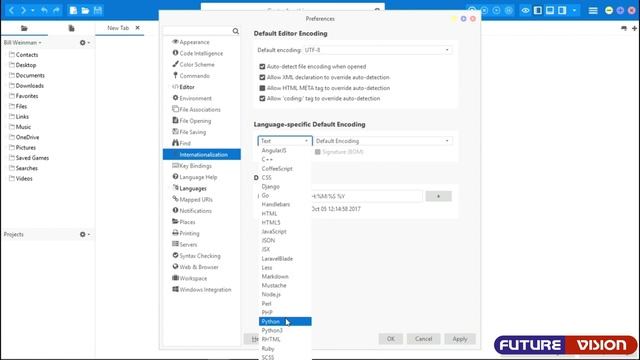Click the redo toolbar icon
Screen dimensions: 640x360
[56, 10]
